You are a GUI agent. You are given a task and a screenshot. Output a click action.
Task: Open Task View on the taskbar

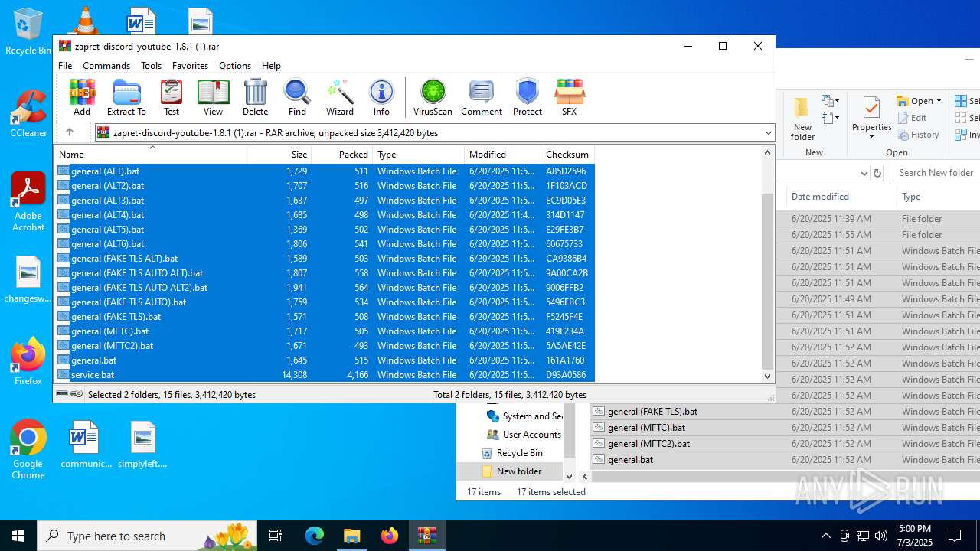pos(276,536)
